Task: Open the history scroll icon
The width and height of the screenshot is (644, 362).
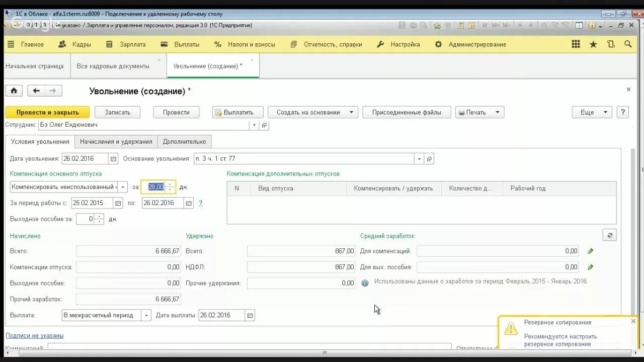Action: [x=611, y=44]
